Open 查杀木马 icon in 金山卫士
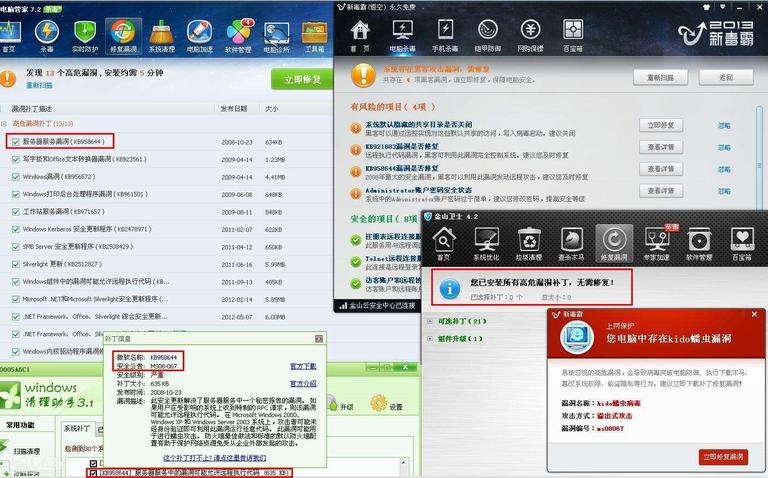Screen dimensions: 768x478 tap(571, 245)
